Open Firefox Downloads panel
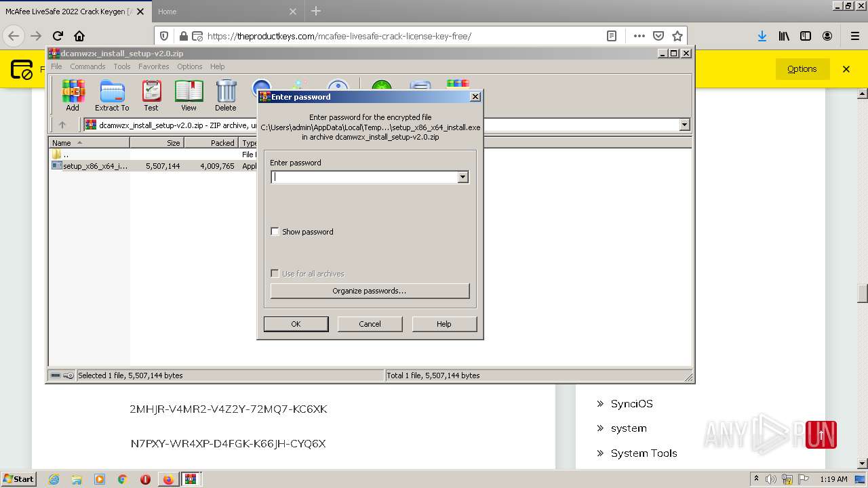Image resolution: width=868 pixels, height=488 pixels. tap(762, 36)
